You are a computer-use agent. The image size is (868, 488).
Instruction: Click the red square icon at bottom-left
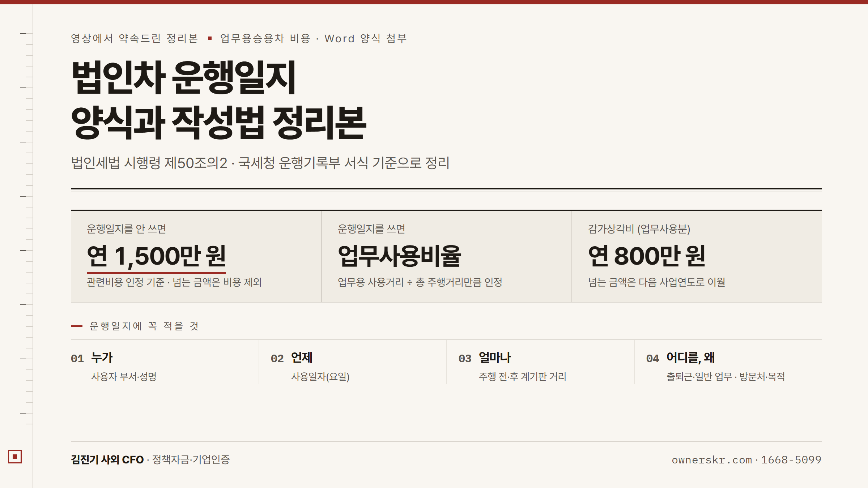click(x=15, y=457)
